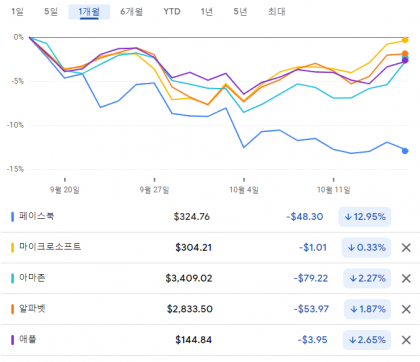
Task: Remove 마이크로소프트 with its X icon
Action: click(406, 248)
